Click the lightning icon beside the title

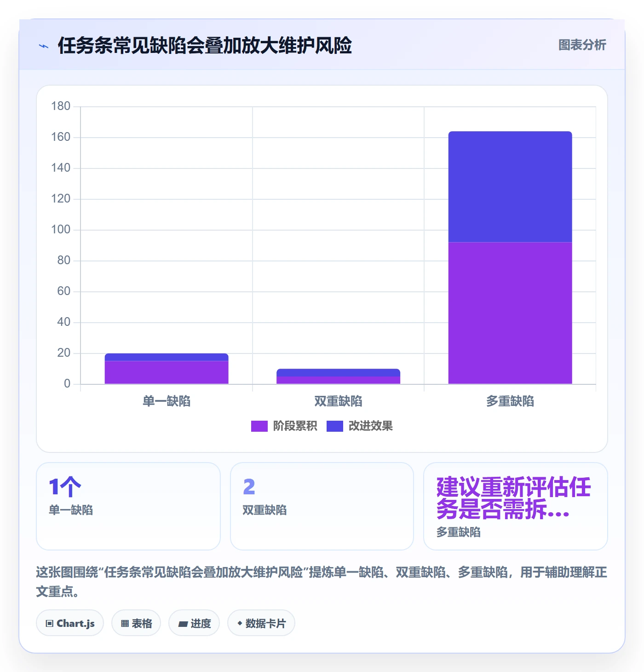pyautogui.click(x=44, y=46)
